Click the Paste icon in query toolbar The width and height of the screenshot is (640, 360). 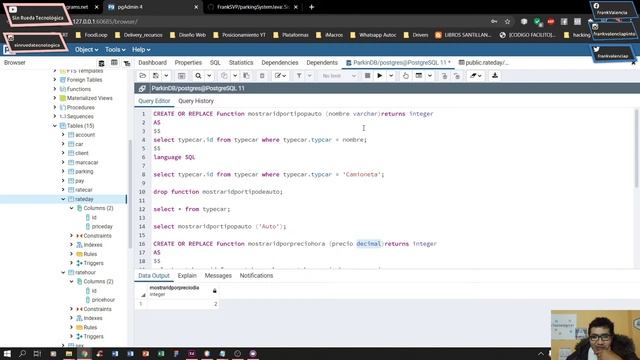(x=246, y=76)
